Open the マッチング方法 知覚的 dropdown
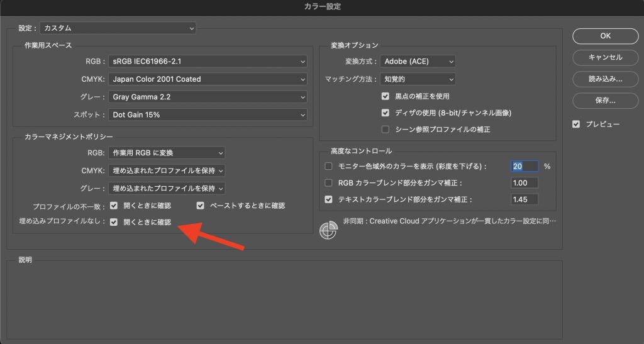Screen dimensions: 644x344 pyautogui.click(x=417, y=79)
